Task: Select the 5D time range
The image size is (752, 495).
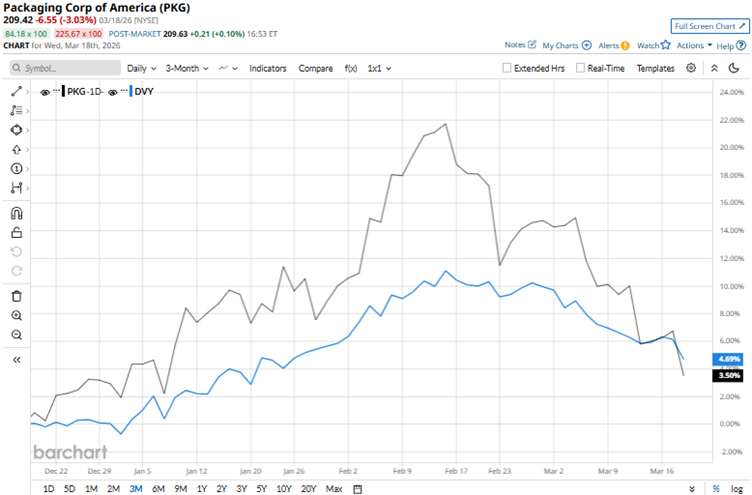Action: (70, 489)
